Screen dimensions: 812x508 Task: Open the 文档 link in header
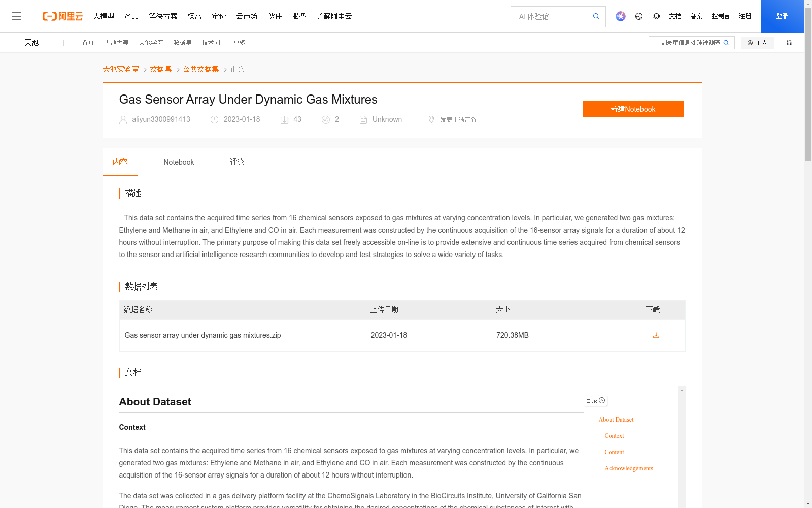click(x=675, y=16)
